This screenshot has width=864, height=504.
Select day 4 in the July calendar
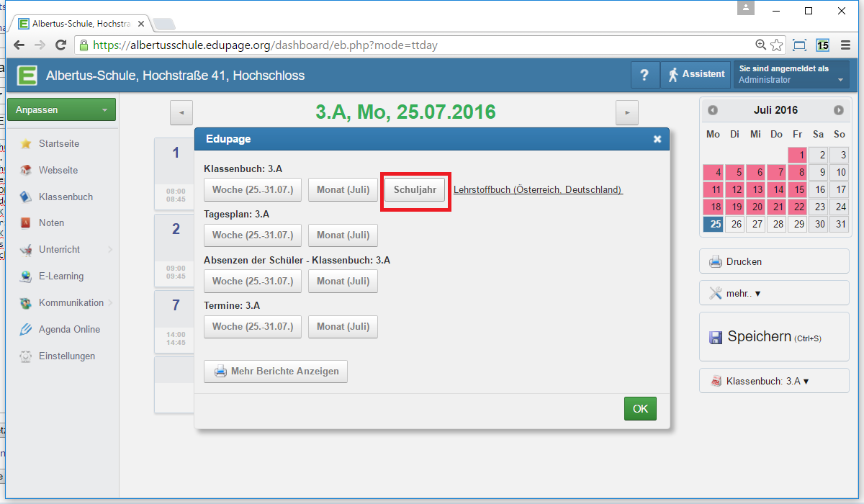pos(713,172)
